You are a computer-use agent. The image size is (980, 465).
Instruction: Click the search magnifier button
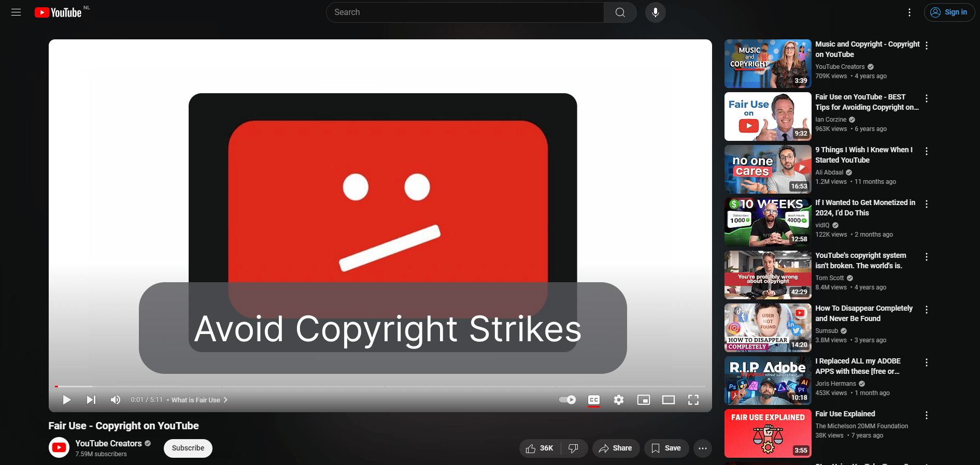coord(620,12)
